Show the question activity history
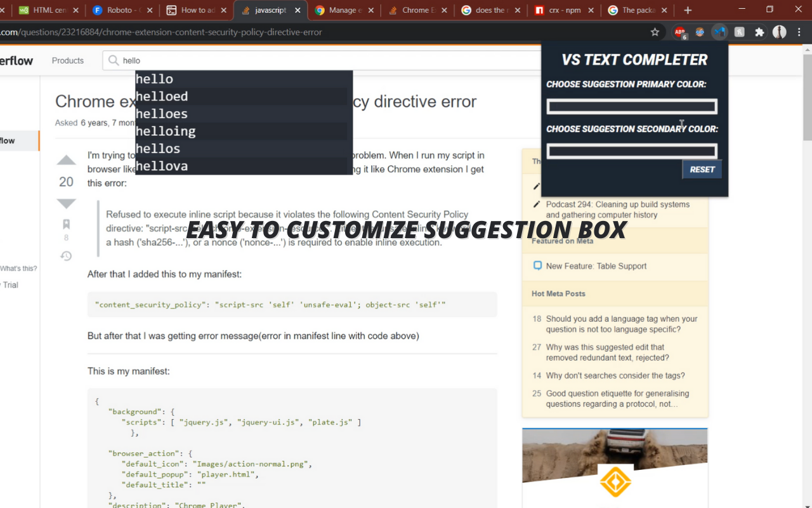812x508 pixels. click(66, 256)
